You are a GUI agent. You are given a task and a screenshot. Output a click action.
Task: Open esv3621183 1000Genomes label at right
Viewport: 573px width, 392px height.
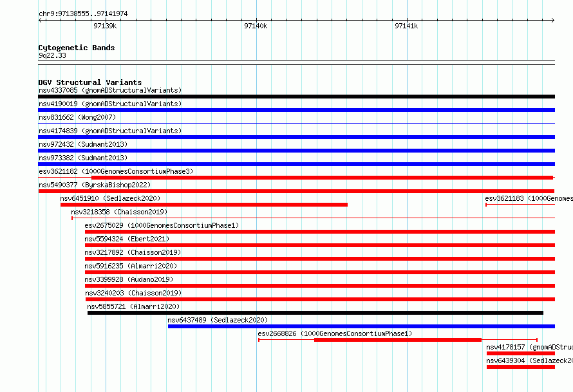(x=529, y=198)
